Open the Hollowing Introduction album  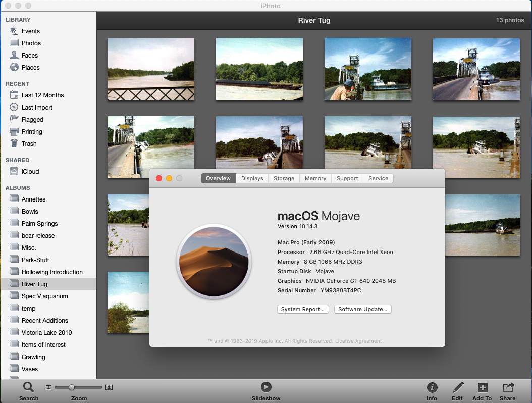pos(52,272)
